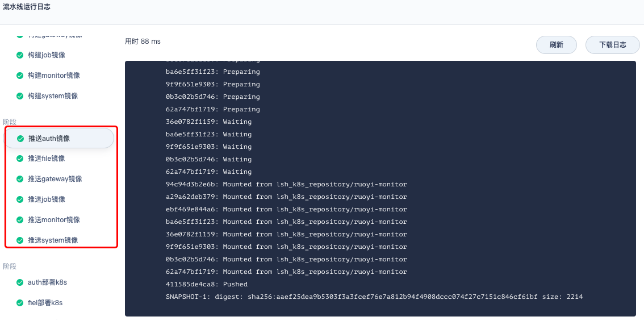The image size is (644, 329).
Task: Click the SNAPSHOT-1 digest line in the log
Action: tap(374, 297)
